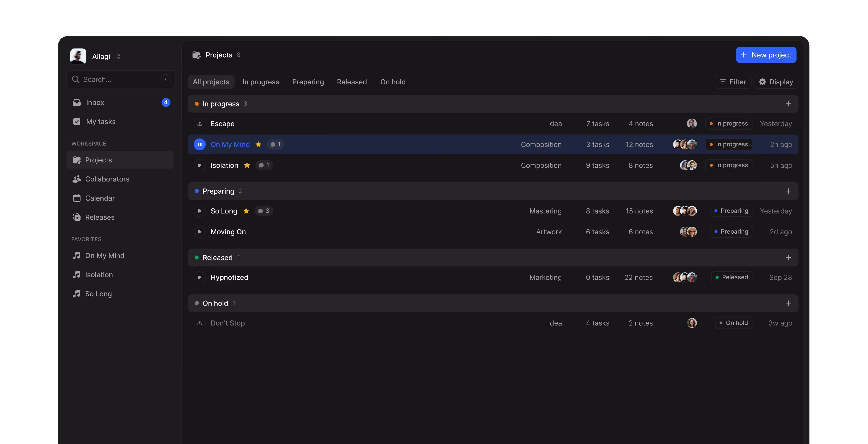Screen dimensions: 868x444
Task: Switch to the On hold tab
Action: pos(393,82)
